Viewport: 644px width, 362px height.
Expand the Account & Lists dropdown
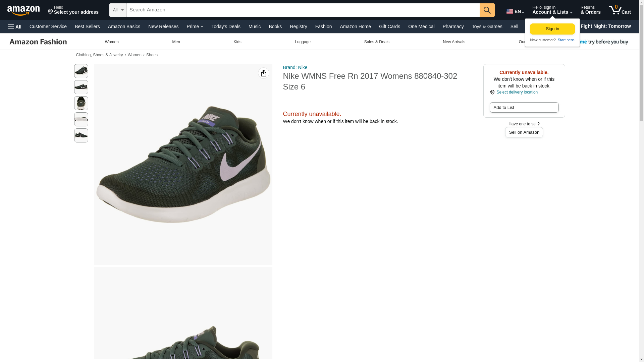(552, 10)
